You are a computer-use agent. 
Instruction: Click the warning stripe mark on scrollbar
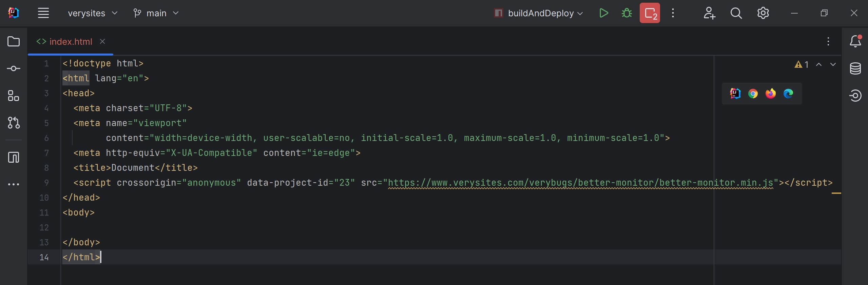point(836,193)
